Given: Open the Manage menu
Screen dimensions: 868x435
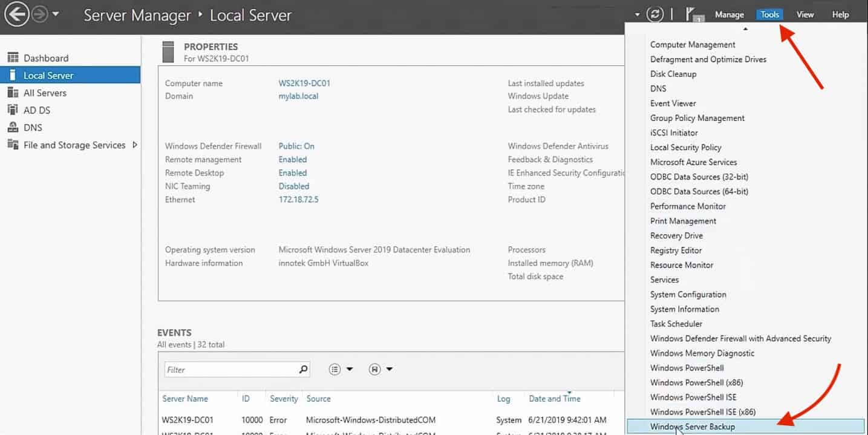Looking at the screenshot, I should (x=729, y=15).
